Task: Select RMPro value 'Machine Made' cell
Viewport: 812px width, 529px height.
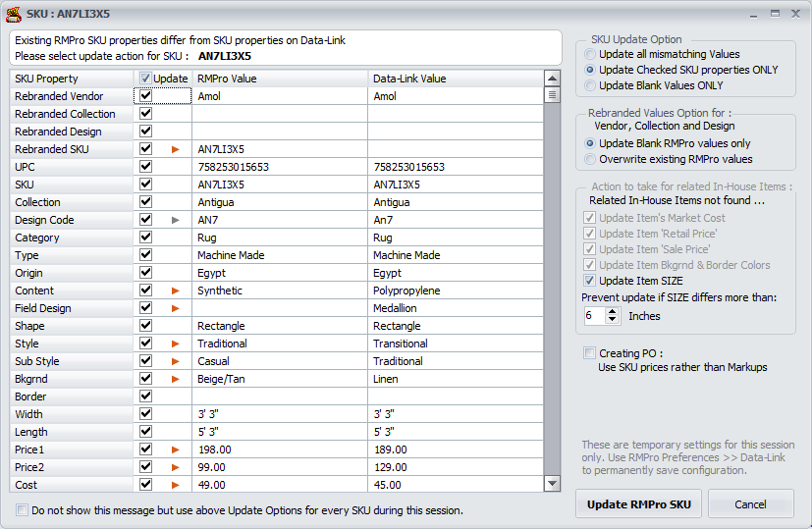Action: click(280, 255)
